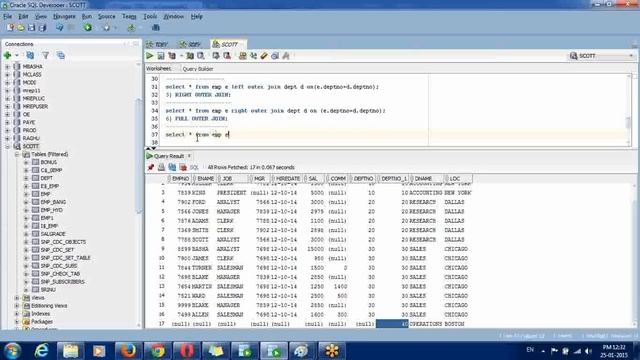This screenshot has height=360, width=640.
Task: Open Internet Explorer from the taskbar
Action: click(x=41, y=351)
